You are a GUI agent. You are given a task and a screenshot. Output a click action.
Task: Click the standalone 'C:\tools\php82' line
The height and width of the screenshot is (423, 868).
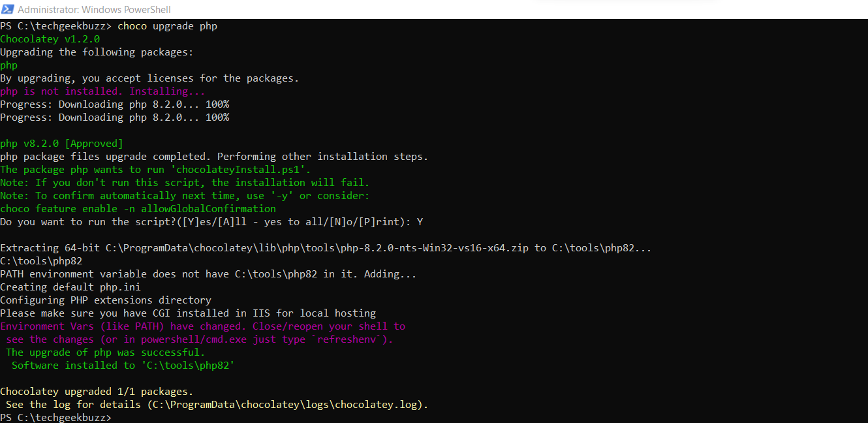[x=41, y=261]
